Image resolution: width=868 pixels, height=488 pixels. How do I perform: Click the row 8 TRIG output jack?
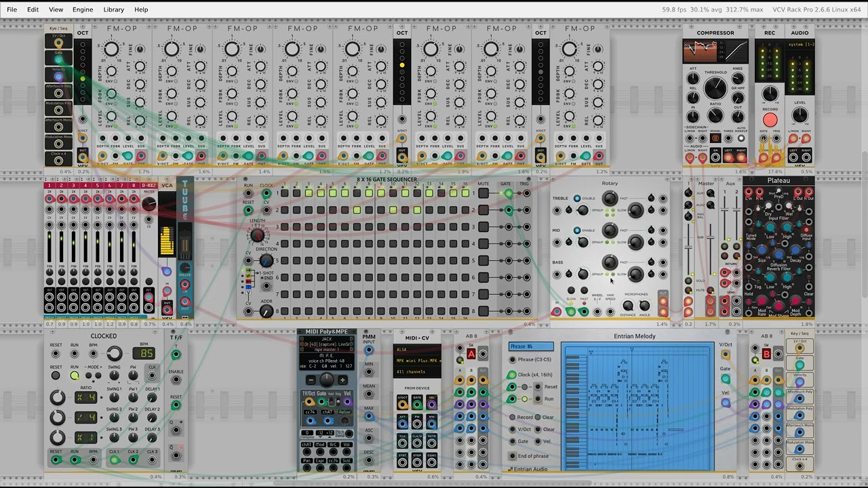point(526,311)
